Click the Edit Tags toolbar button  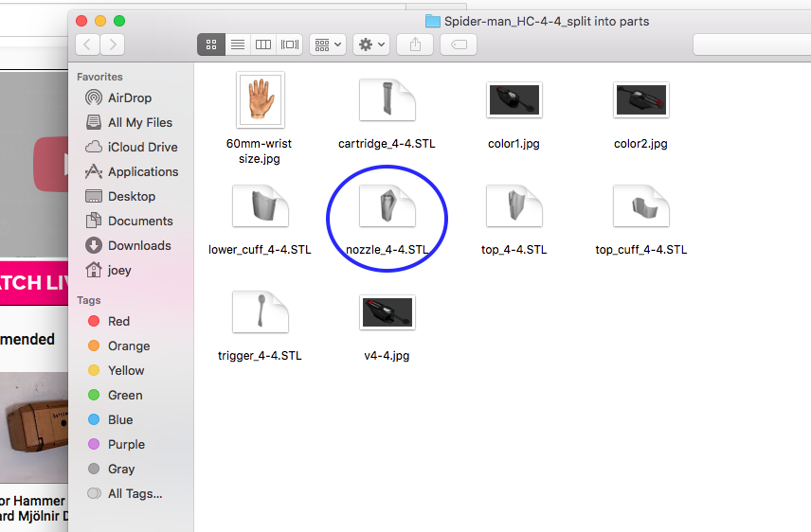tap(459, 44)
